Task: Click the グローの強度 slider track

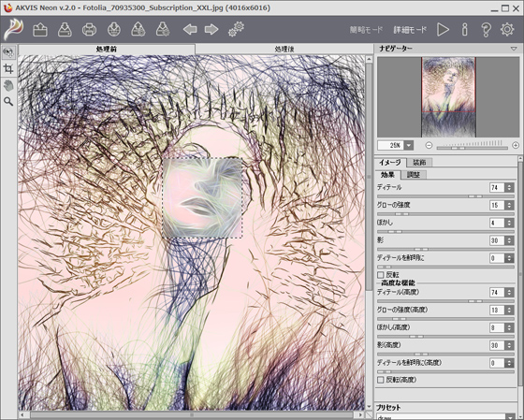Action: point(445,214)
